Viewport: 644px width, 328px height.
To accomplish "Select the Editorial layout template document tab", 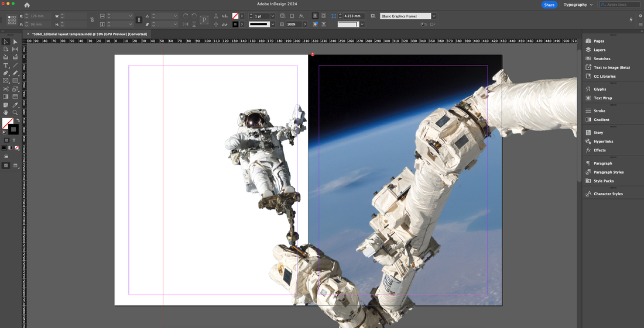I will click(x=90, y=34).
